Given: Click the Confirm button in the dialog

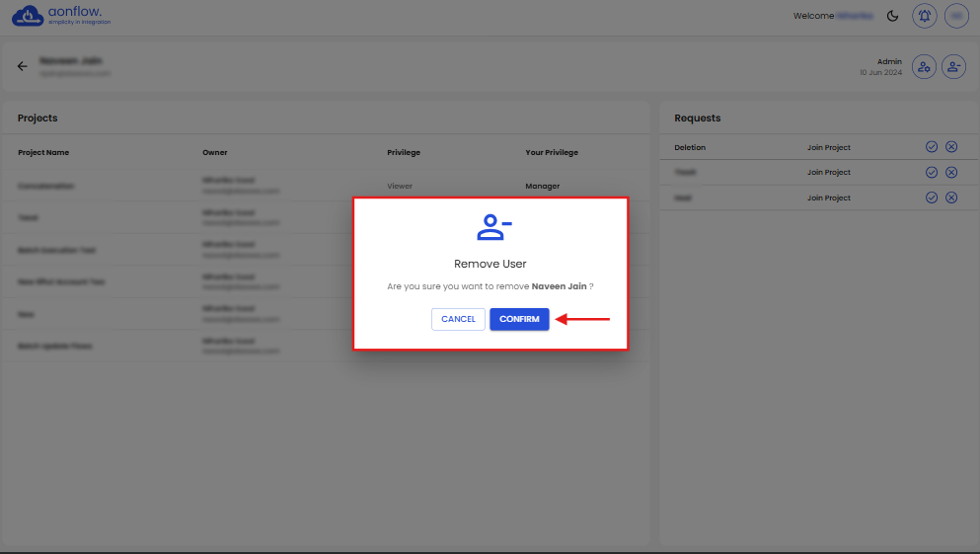Looking at the screenshot, I should tap(519, 319).
